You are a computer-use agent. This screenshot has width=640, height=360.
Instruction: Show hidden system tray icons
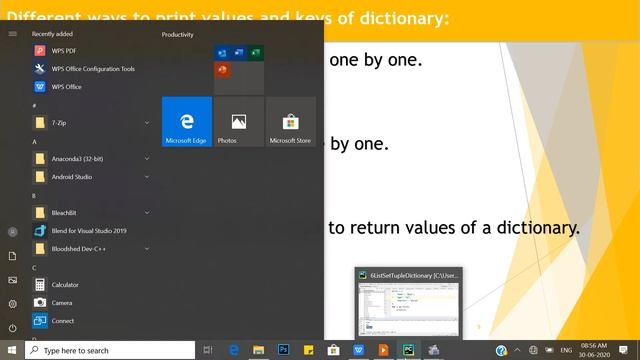[517, 350]
